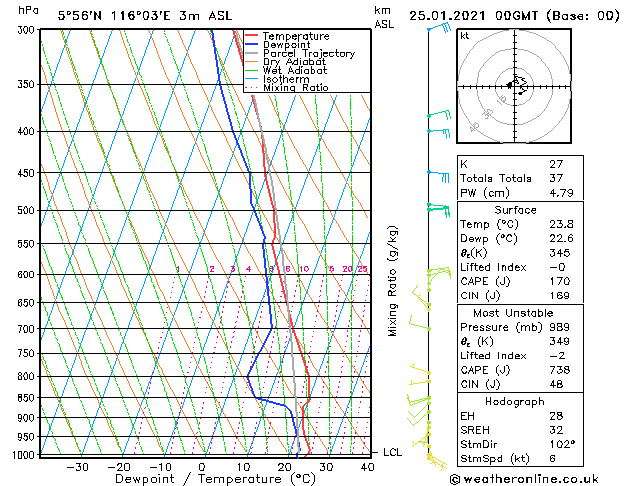Click the 800 hPa pressure label

click(28, 377)
